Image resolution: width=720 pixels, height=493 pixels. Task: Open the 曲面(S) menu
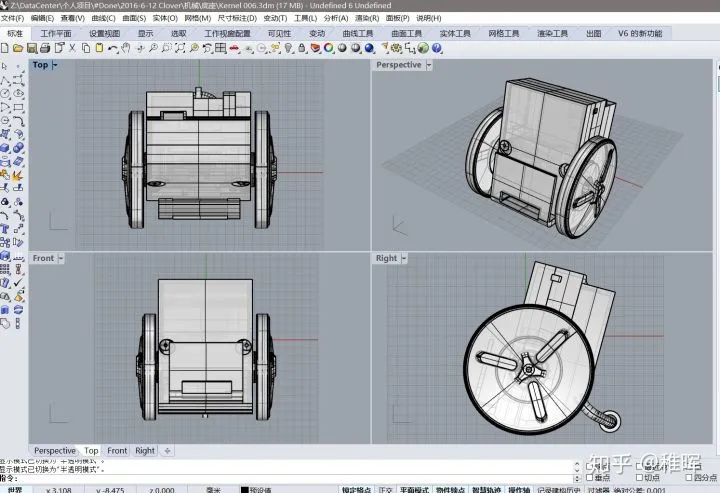134,18
